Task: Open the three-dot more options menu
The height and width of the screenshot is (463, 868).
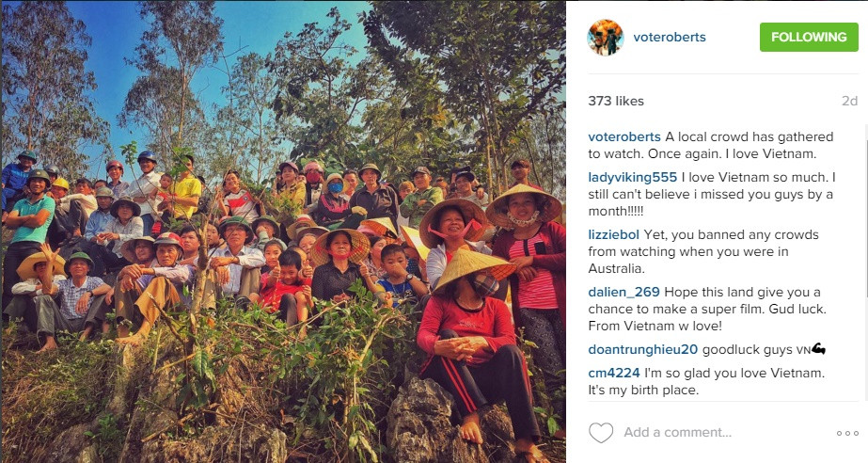Action: [x=847, y=433]
